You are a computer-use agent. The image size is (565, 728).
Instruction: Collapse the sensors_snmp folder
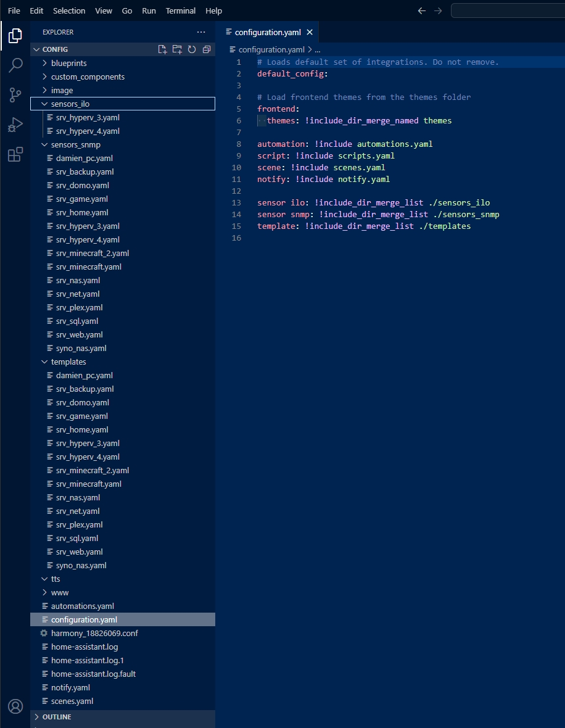(75, 144)
